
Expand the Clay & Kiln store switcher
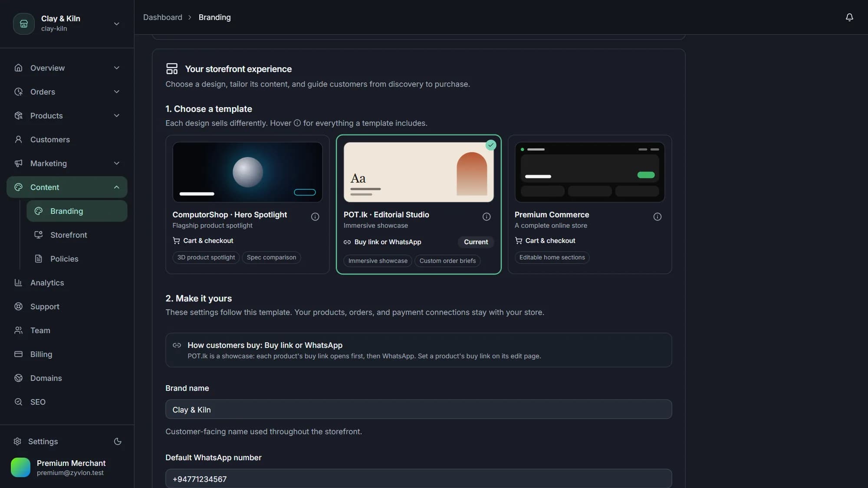coord(116,24)
